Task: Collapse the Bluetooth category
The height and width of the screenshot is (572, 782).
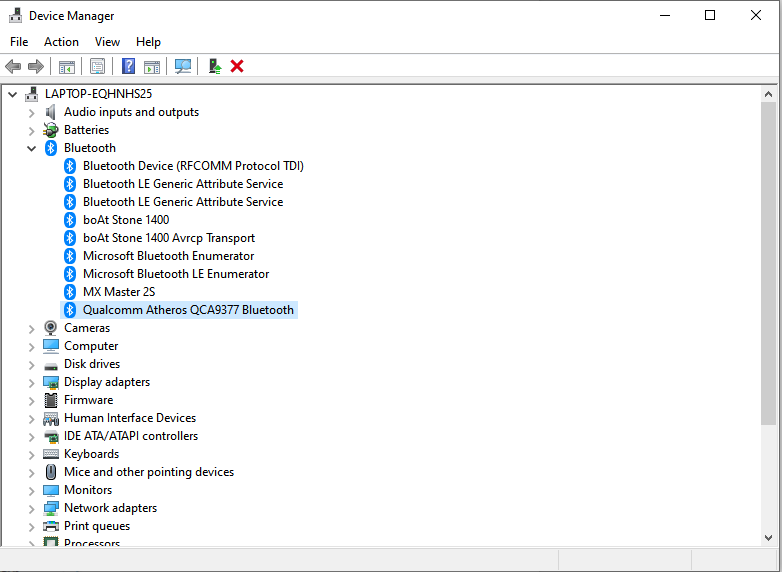Action: [x=31, y=148]
